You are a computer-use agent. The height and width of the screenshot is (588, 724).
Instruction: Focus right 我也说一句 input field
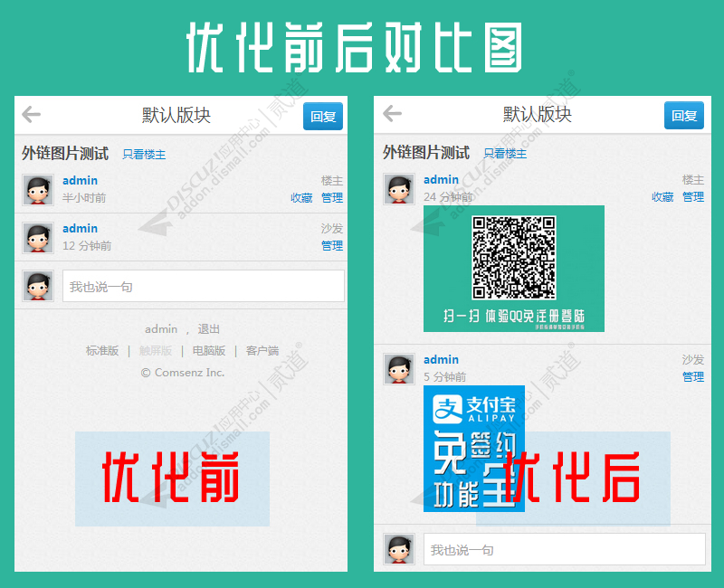pyautogui.click(x=564, y=549)
